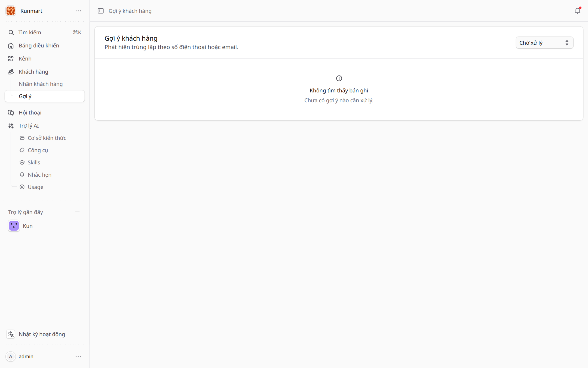Click the Bảng điều khiển home icon
The width and height of the screenshot is (588, 368).
tap(11, 46)
